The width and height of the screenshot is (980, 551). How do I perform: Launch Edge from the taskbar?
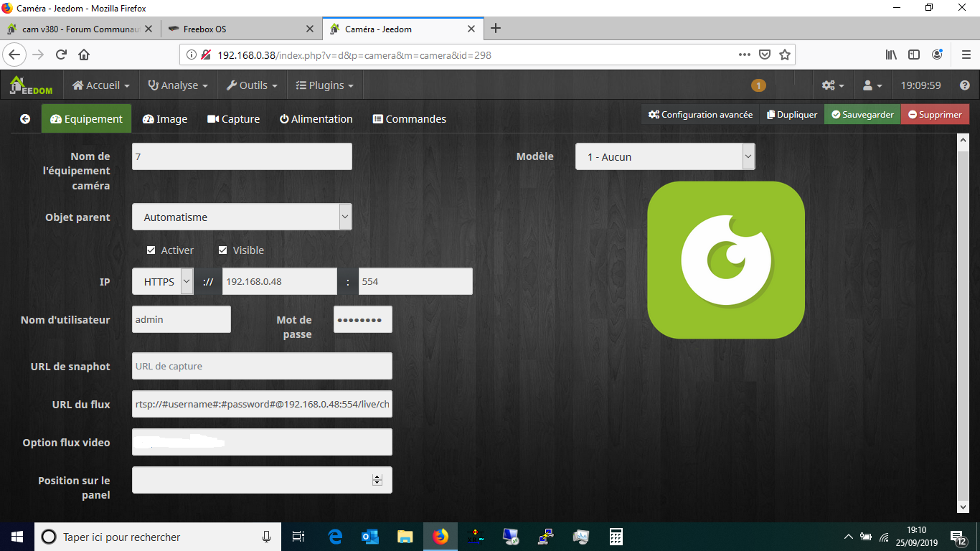point(335,537)
